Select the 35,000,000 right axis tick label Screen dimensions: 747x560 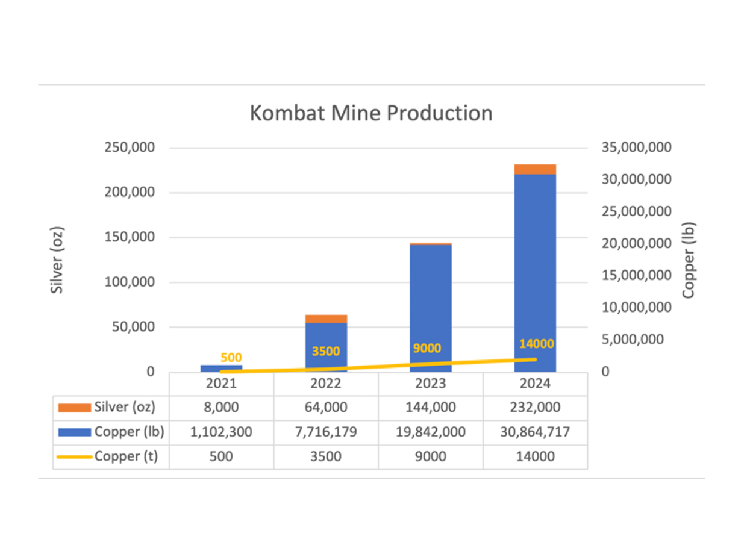click(637, 148)
